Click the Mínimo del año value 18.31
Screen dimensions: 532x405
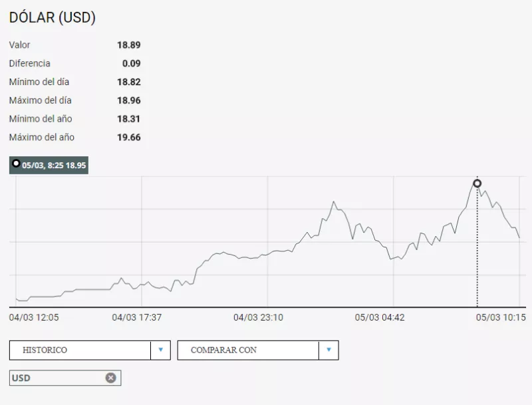tap(128, 119)
